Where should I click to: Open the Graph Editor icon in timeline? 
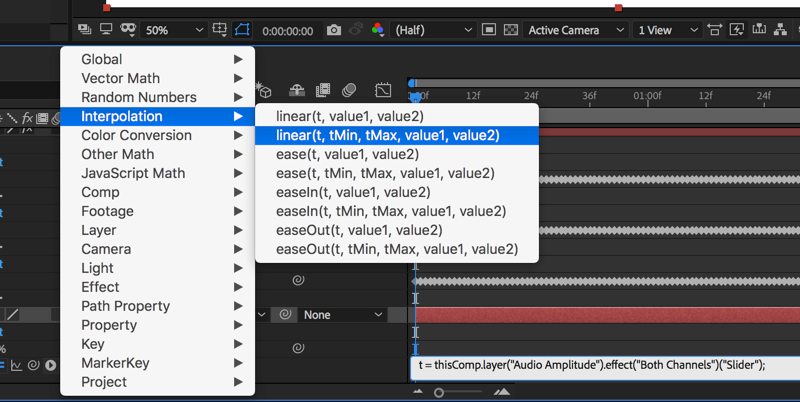point(383,91)
